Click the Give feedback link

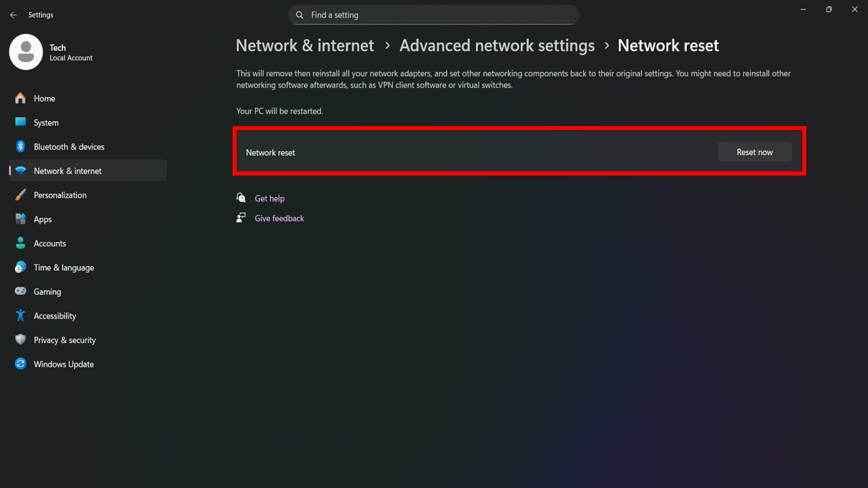click(x=279, y=218)
